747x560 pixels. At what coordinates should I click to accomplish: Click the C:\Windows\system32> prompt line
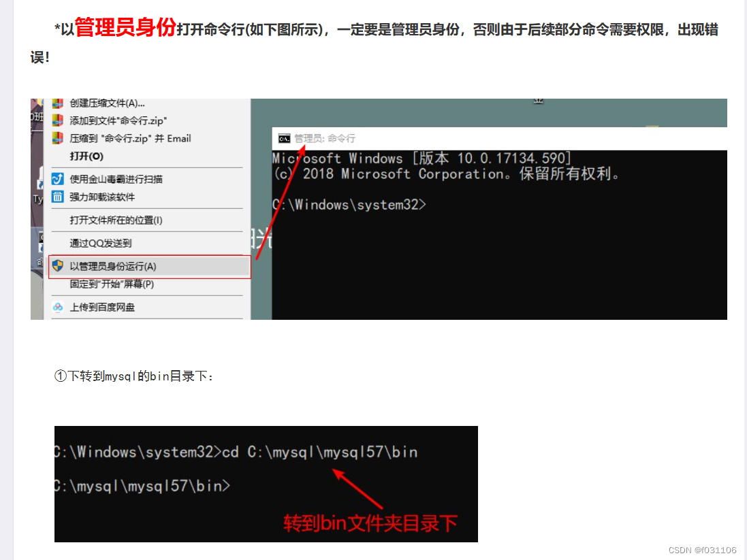tap(349, 205)
